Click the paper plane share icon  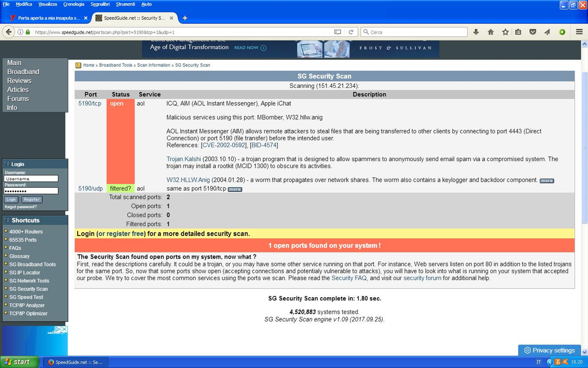pyautogui.click(x=547, y=32)
